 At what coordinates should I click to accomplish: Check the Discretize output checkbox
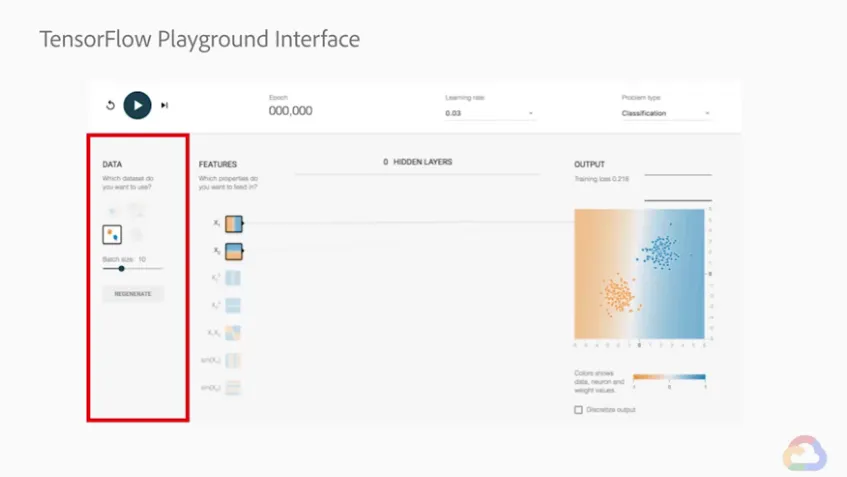(579, 410)
